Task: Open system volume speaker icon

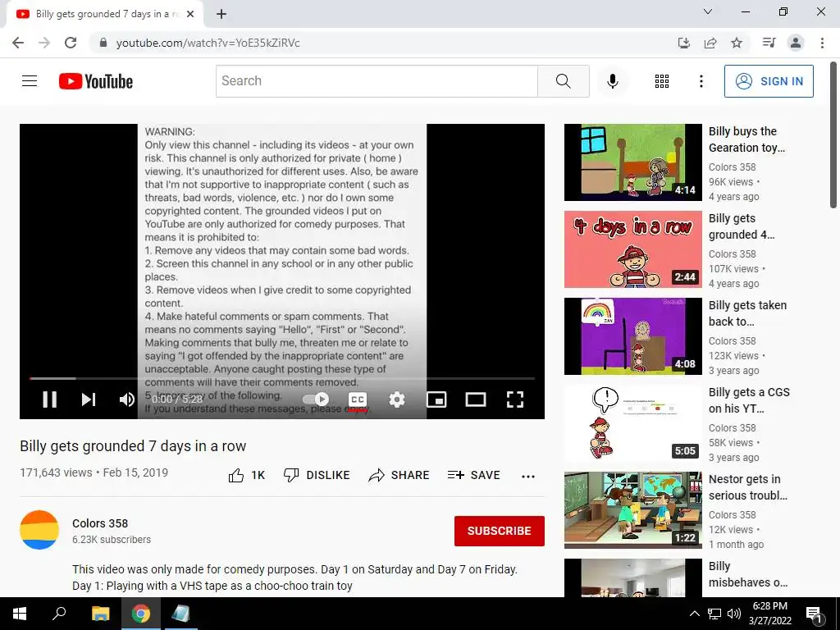Action: [734, 614]
